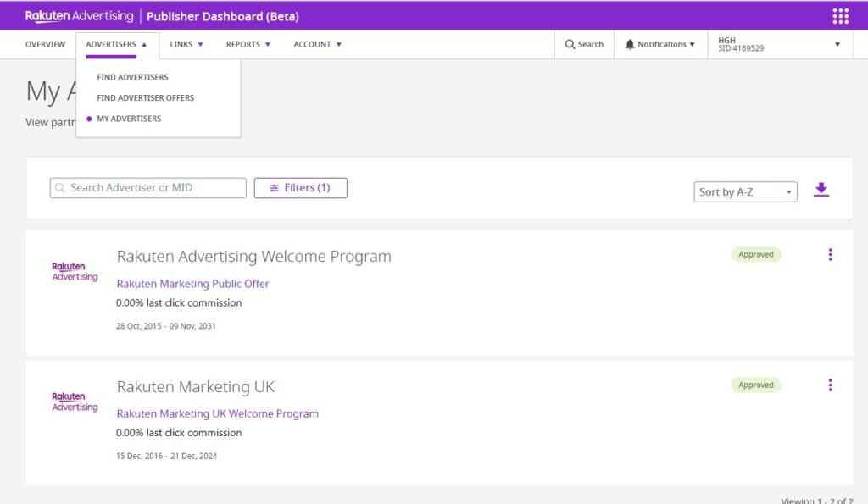Open Rakuten Marketing UK Welcome Program link

(218, 414)
